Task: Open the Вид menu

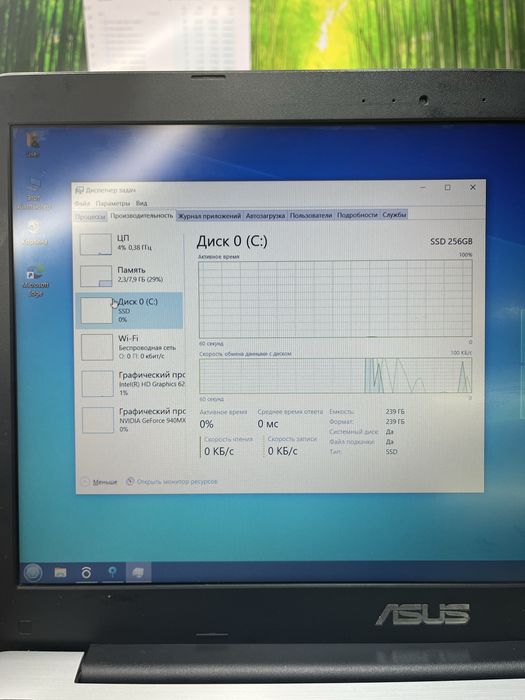Action: point(142,203)
